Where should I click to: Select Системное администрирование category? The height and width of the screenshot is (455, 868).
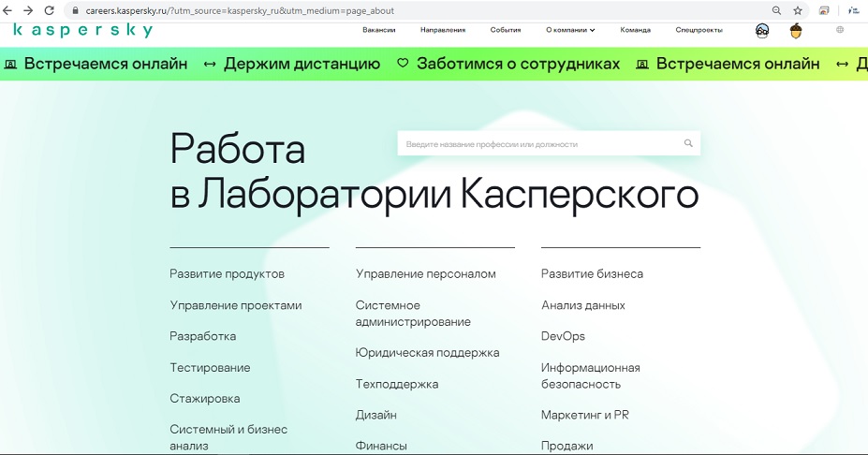[413, 314]
